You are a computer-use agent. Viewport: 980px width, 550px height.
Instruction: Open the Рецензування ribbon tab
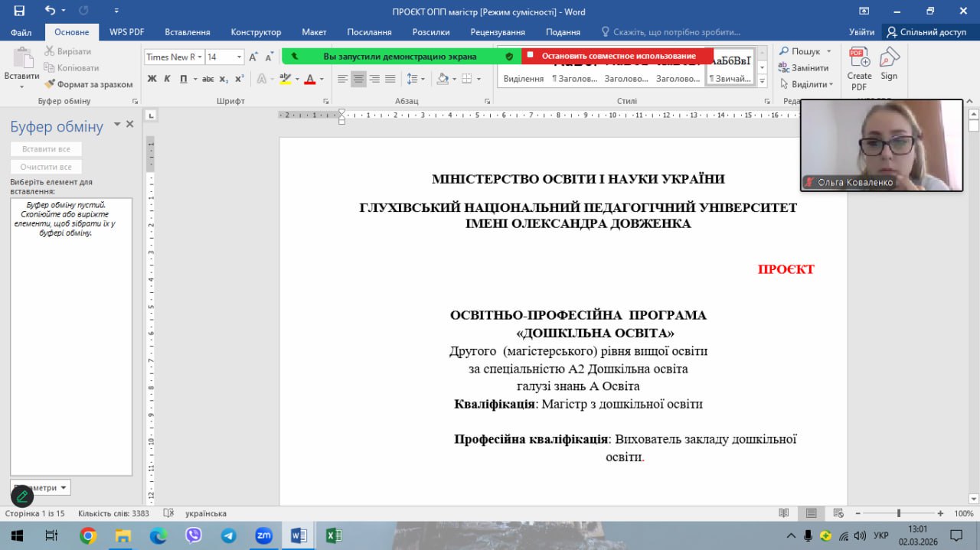498,32
